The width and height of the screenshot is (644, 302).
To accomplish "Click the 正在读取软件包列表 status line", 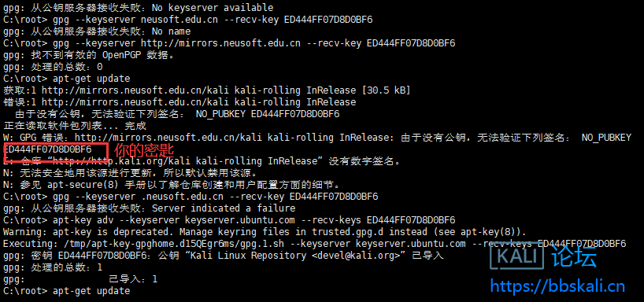I will tap(75, 126).
